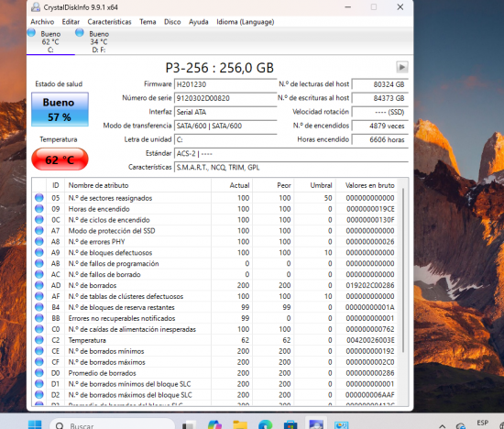The height and width of the screenshot is (429, 504).
Task: Select the C: disk tab at 62 °C
Action: pyautogui.click(x=50, y=41)
